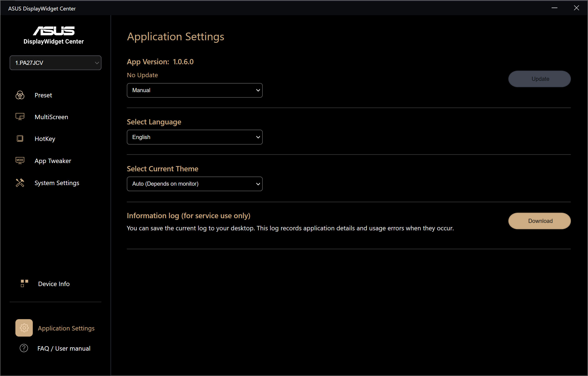The image size is (588, 376).
Task: Open FAQ / User manual
Action: tap(64, 348)
